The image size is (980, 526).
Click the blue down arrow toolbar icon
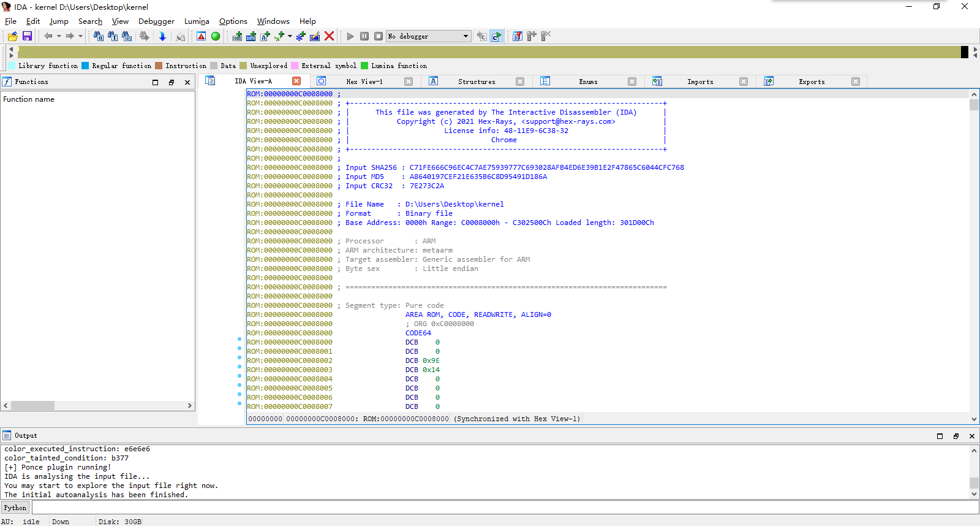click(162, 36)
